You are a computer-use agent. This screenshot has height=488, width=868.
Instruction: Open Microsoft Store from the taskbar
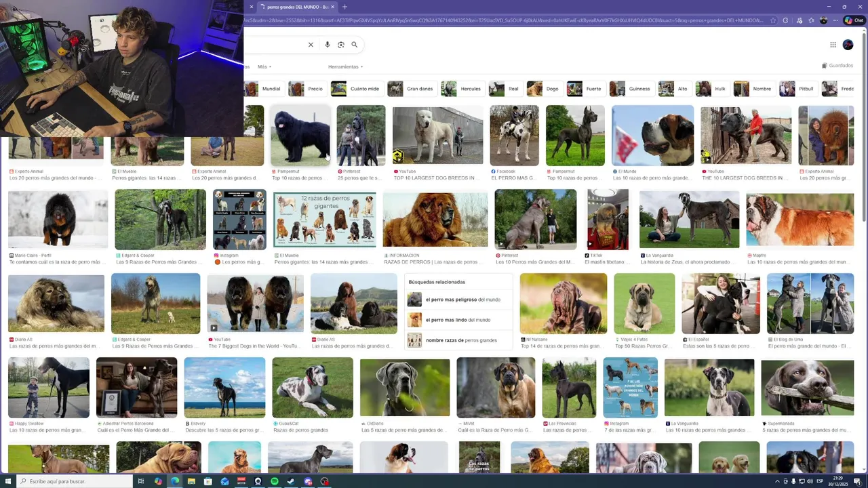(x=208, y=481)
